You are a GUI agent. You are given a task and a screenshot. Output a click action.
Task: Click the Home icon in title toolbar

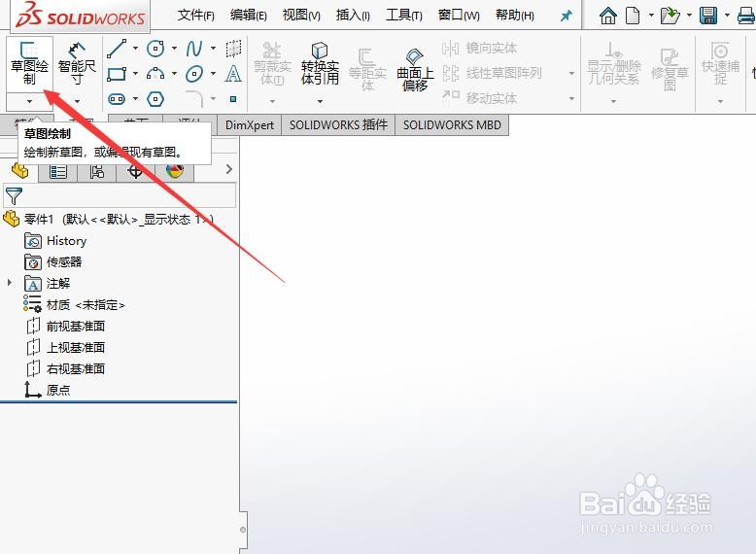[608, 16]
